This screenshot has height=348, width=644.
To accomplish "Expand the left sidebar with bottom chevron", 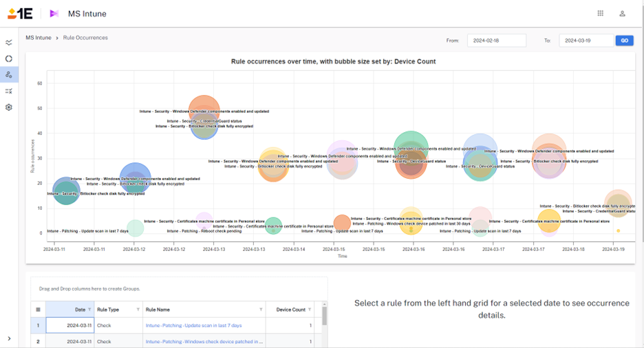I will click(9, 338).
